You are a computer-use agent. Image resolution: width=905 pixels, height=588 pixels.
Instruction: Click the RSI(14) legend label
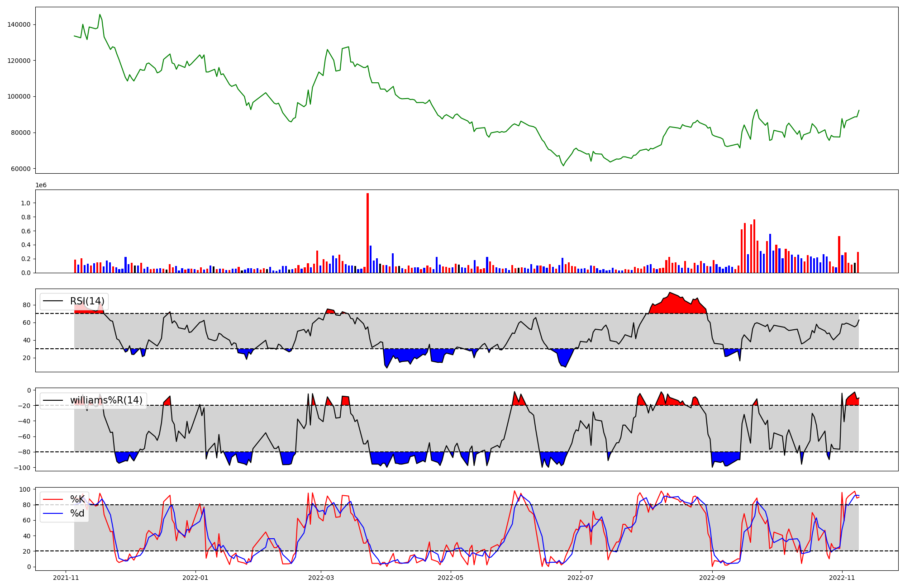[x=87, y=301]
